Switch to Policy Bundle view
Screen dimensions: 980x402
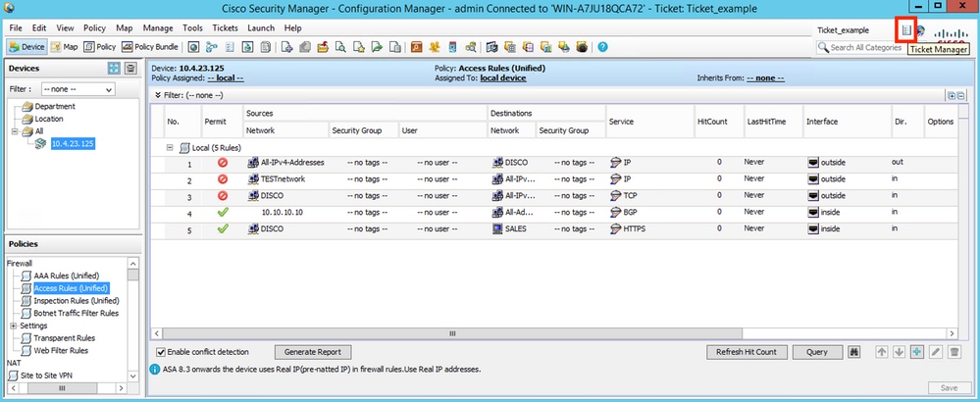point(150,47)
